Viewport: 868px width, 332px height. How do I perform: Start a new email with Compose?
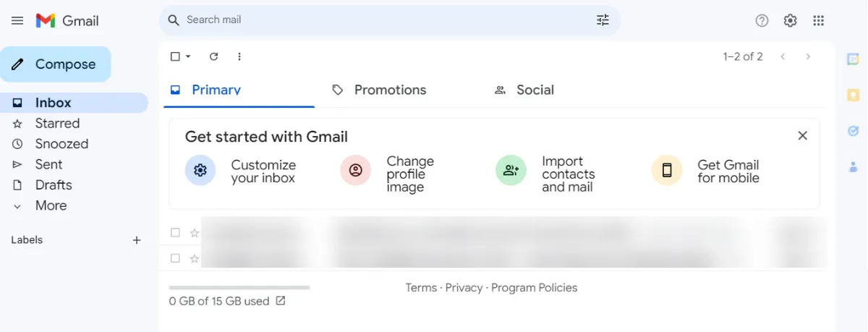coord(55,64)
